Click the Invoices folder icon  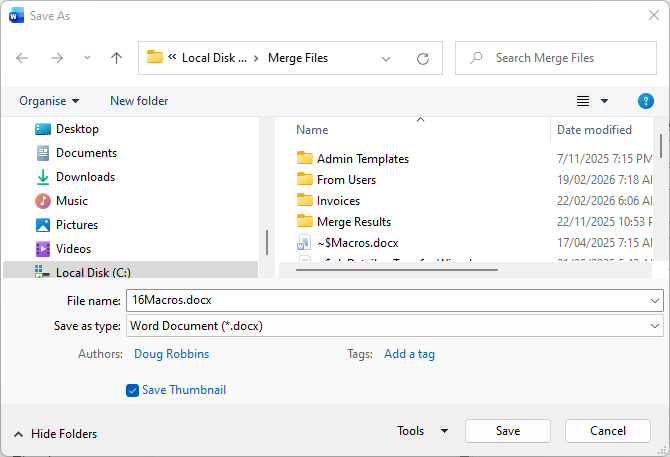(305, 199)
